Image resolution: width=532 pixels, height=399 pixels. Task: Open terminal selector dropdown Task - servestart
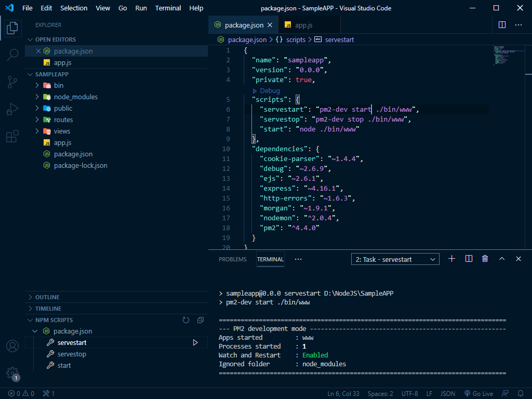395,259
